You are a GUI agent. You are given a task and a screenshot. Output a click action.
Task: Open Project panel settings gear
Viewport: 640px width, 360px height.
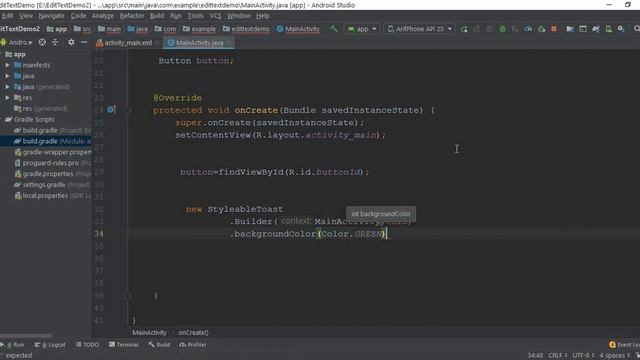[71, 42]
